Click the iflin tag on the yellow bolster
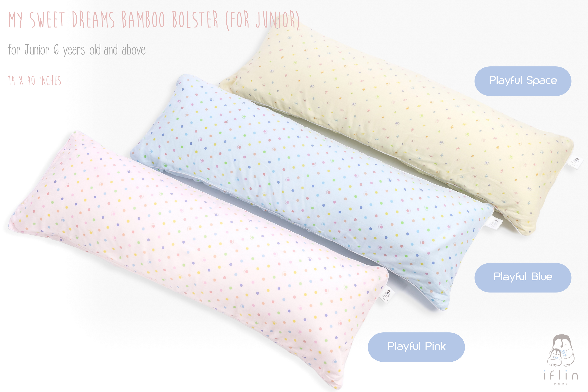 coord(575,163)
